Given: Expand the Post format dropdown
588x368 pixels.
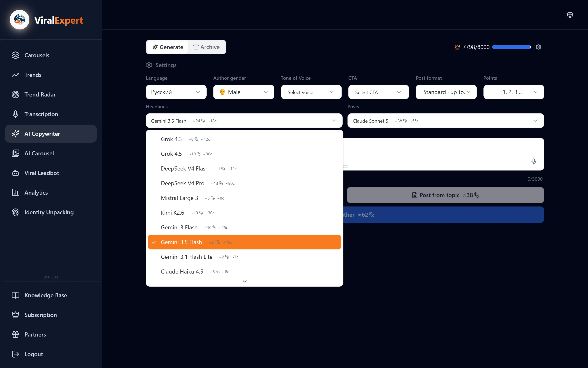Looking at the screenshot, I should click(x=446, y=92).
